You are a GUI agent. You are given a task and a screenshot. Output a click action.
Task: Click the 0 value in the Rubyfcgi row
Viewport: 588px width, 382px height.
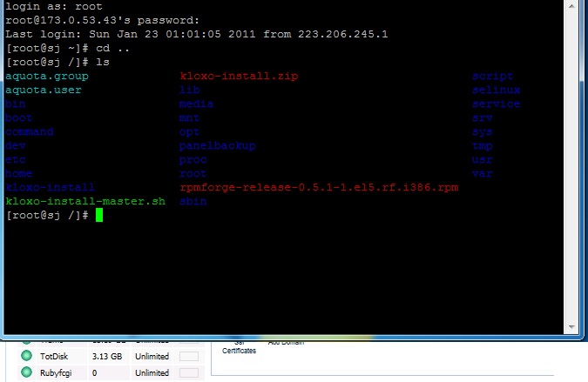pos(94,373)
